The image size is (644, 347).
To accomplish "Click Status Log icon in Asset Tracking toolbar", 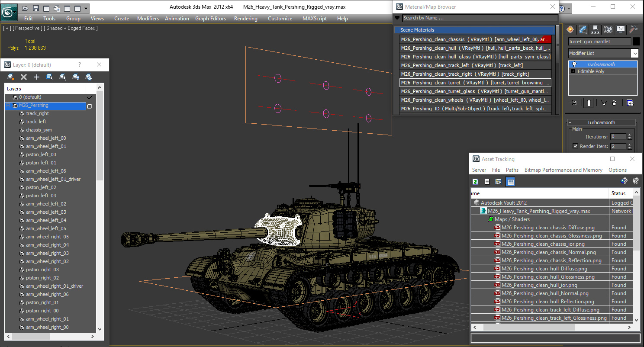I will 487,182.
